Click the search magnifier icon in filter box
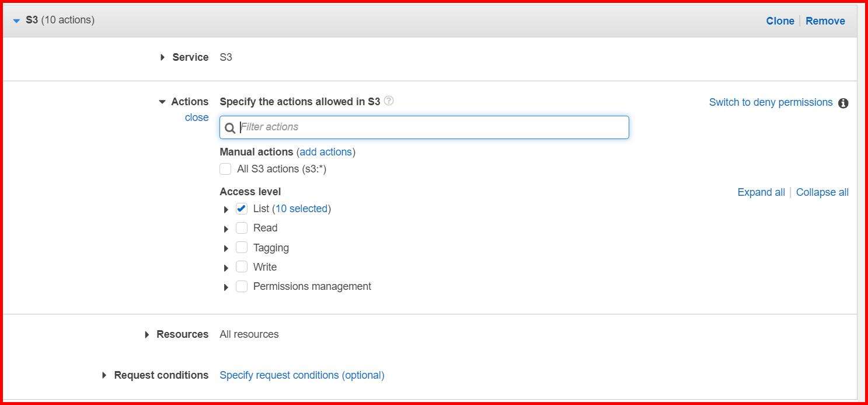 pos(230,128)
